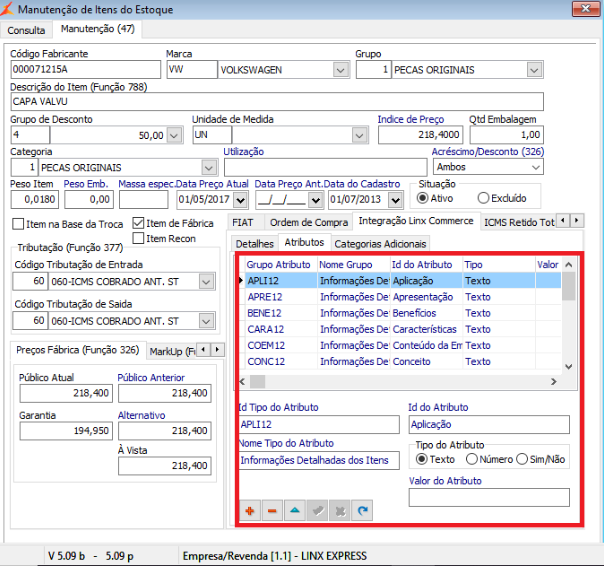Select the CARA12 attribute row
Viewport: 604px width, 566px height.
click(400, 329)
